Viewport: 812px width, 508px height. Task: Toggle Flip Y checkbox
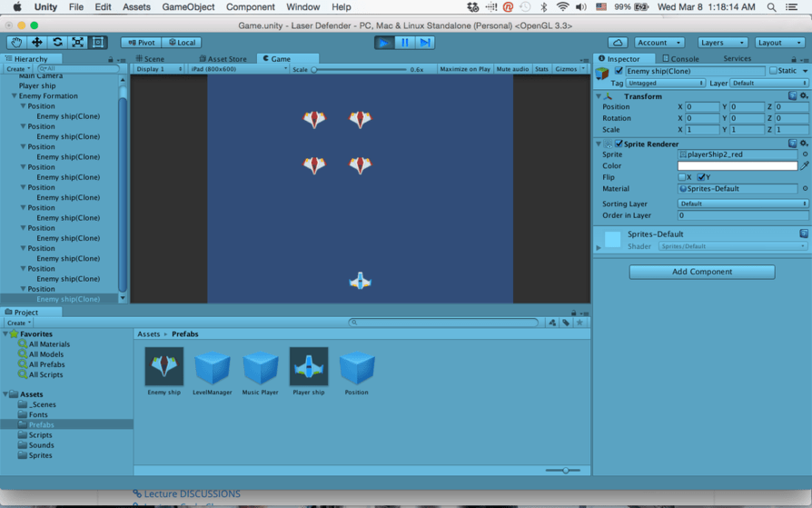[x=700, y=177]
